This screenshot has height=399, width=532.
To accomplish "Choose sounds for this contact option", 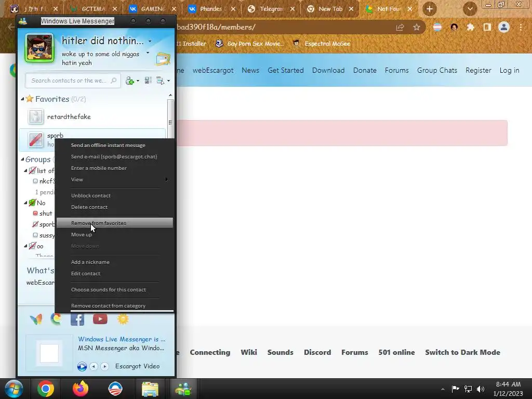I will coord(108,289).
